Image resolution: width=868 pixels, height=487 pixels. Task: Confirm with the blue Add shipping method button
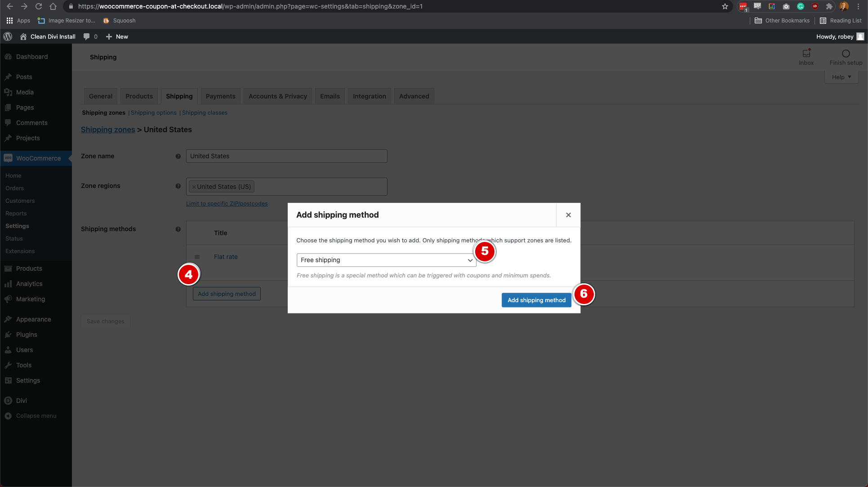pyautogui.click(x=536, y=300)
